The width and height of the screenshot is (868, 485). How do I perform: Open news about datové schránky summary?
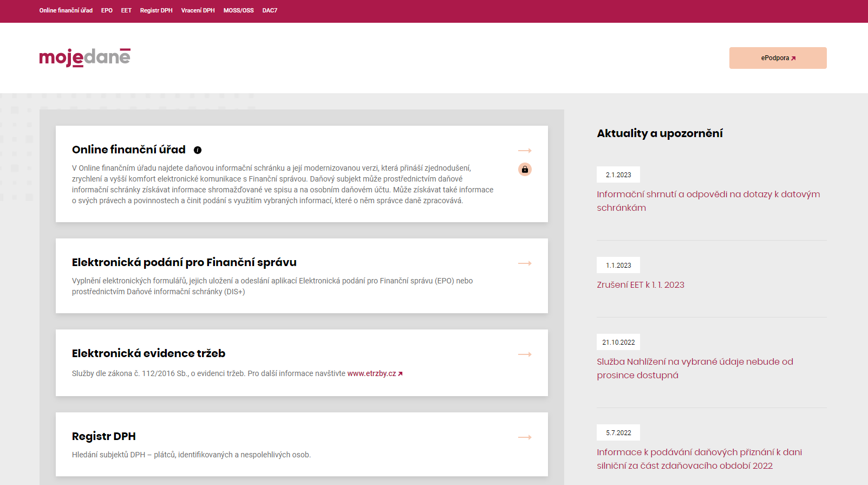tap(708, 201)
